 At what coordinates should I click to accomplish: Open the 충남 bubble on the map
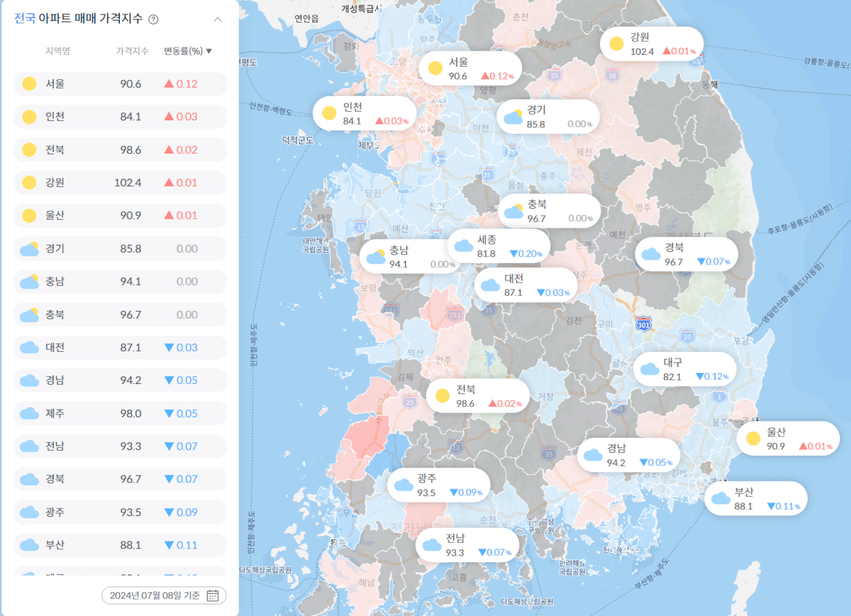coord(411,257)
